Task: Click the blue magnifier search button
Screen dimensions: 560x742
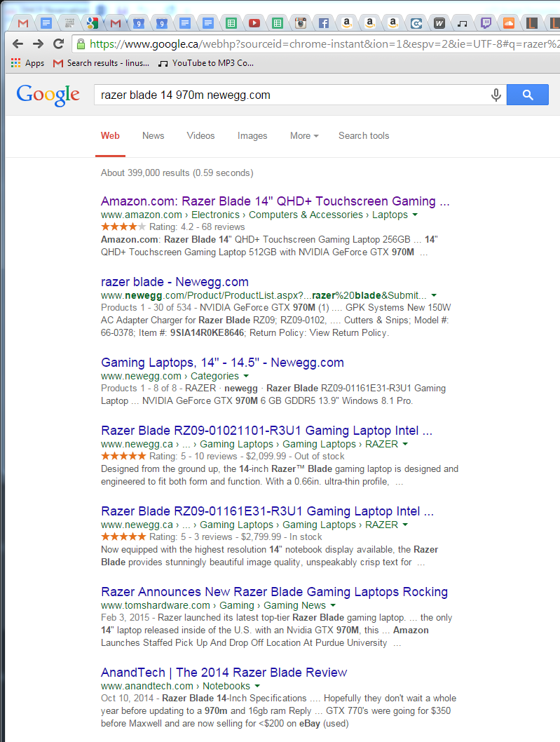Action: coord(528,95)
